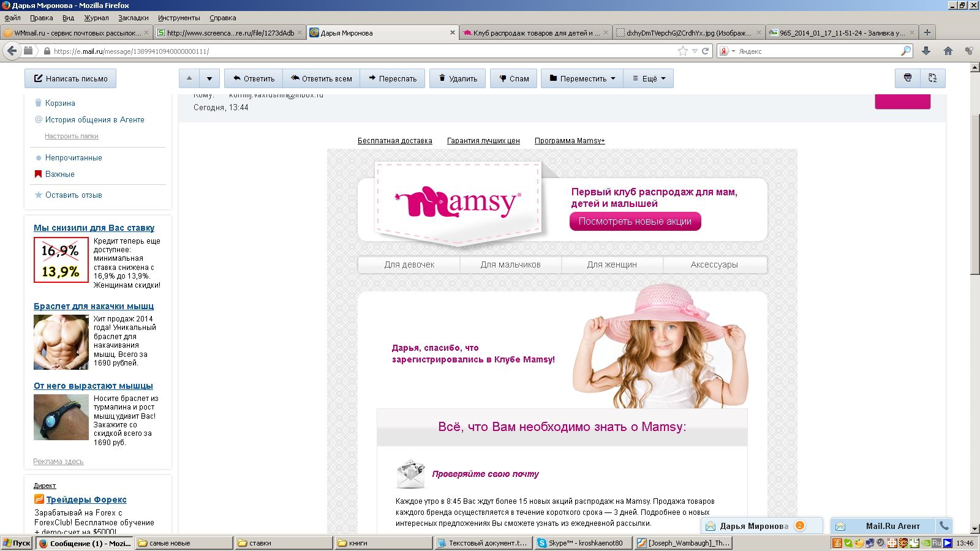980x551 pixels.
Task: Open Дарья Миронова chat notification
Action: pyautogui.click(x=761, y=526)
